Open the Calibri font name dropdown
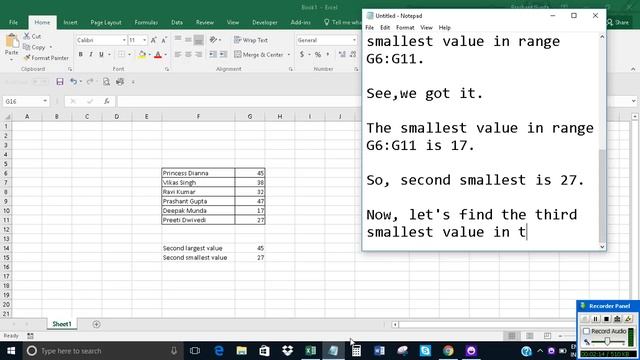The width and height of the screenshot is (640, 360). pyautogui.click(x=124, y=40)
